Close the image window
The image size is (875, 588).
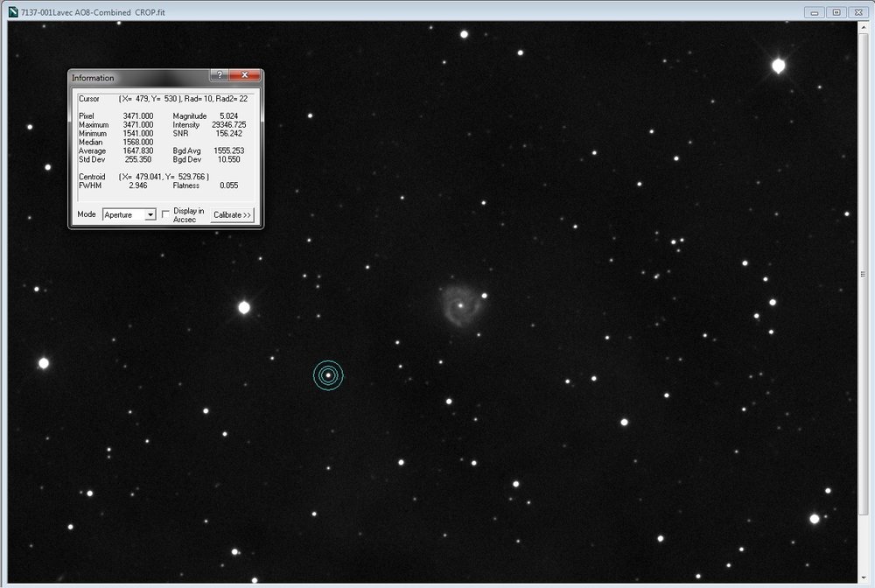pos(858,12)
